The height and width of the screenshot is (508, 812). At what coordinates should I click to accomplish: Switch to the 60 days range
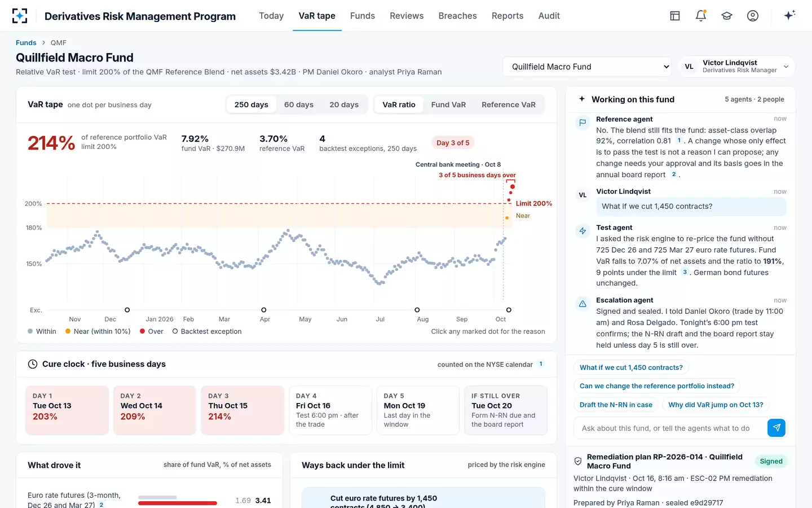(299, 104)
